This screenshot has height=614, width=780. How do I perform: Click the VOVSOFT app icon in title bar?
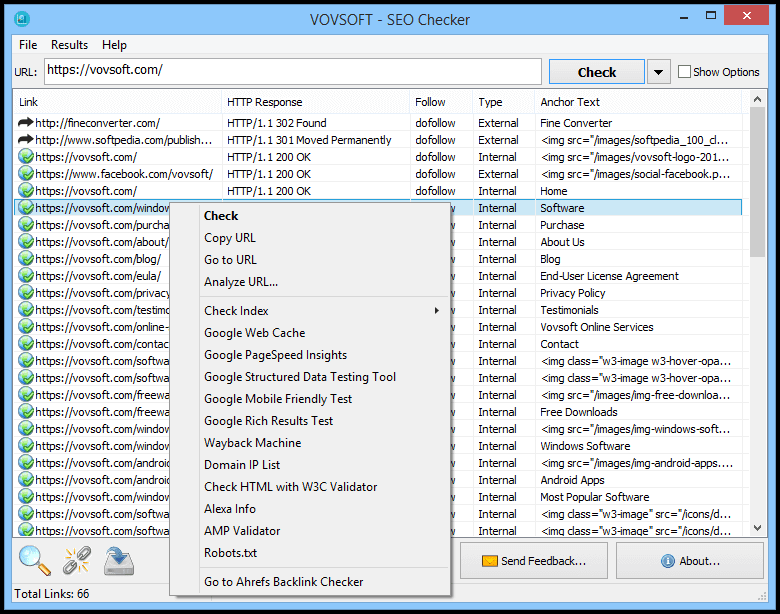click(x=22, y=19)
